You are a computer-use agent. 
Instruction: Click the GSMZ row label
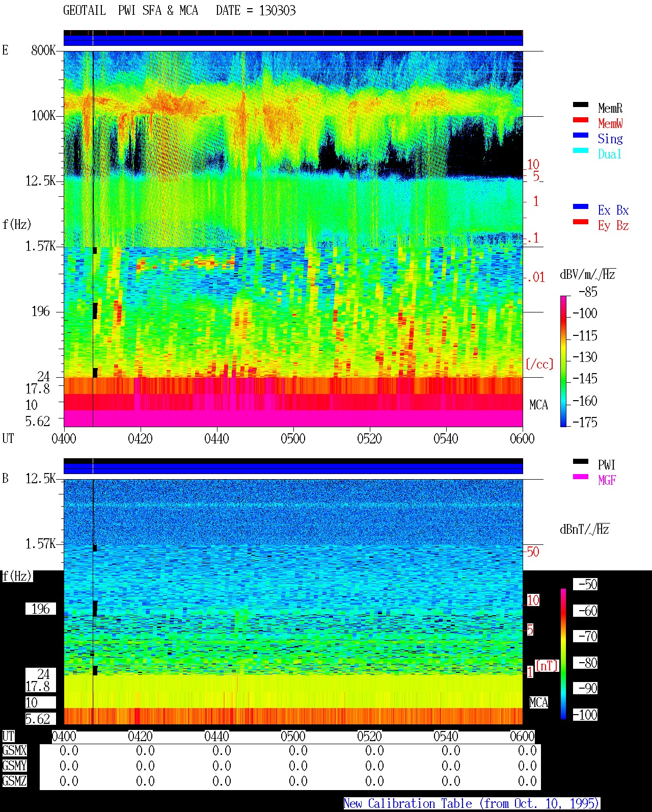coord(14,781)
